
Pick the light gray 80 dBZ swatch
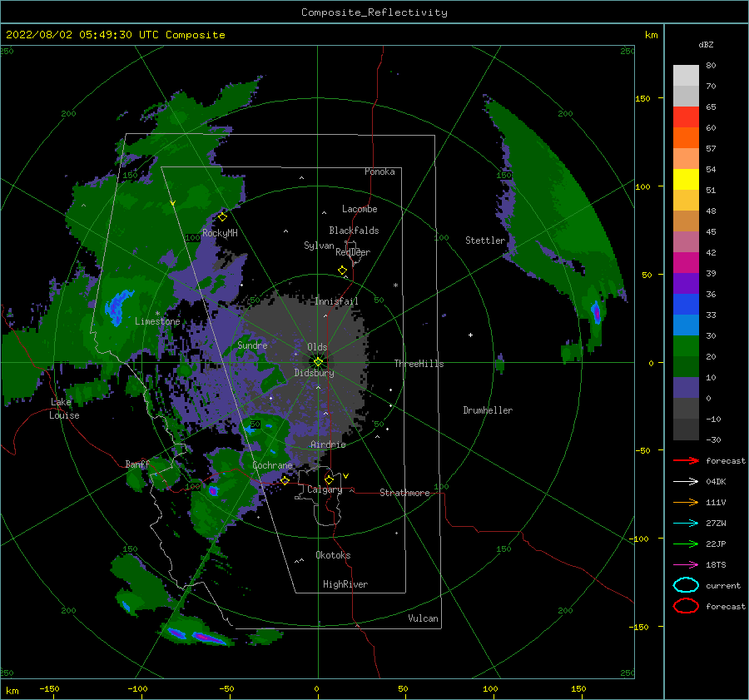pyautogui.click(x=686, y=76)
